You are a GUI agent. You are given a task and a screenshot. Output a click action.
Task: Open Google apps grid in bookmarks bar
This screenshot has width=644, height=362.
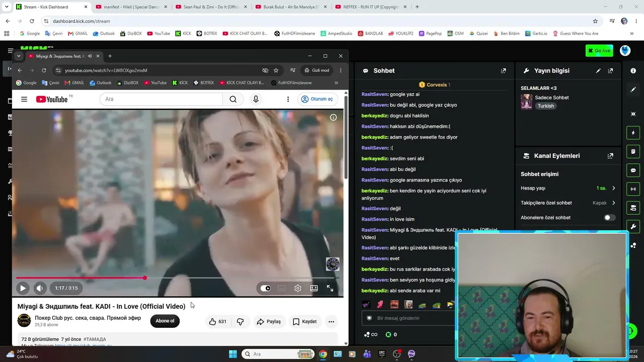[7, 34]
